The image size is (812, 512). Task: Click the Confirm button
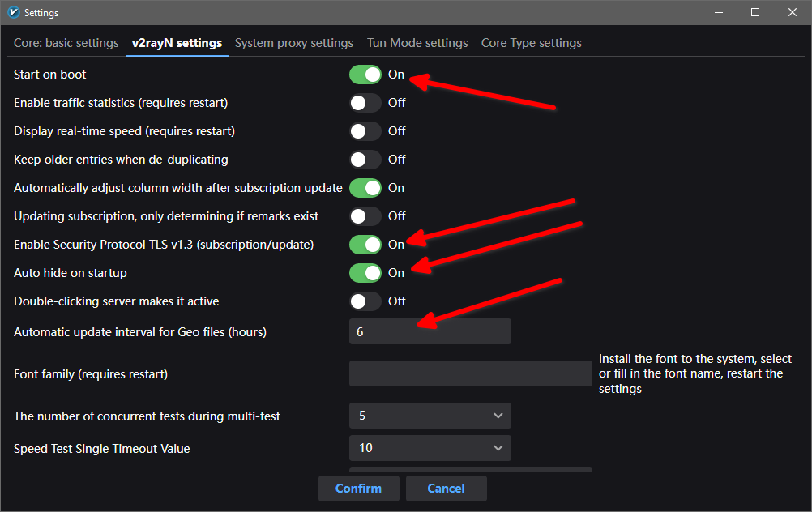358,489
